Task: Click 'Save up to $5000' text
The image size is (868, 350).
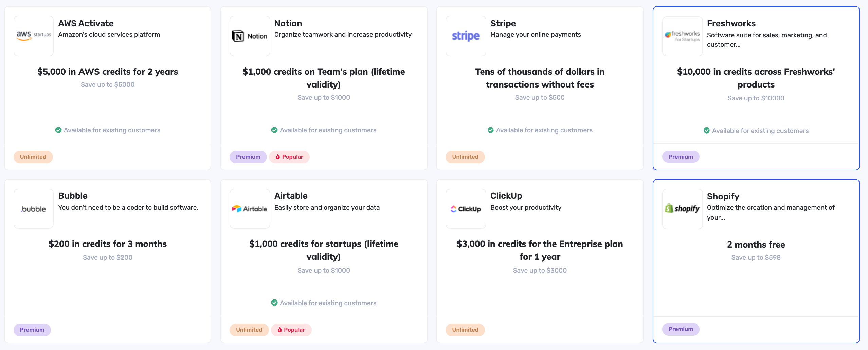Action: coord(108,84)
